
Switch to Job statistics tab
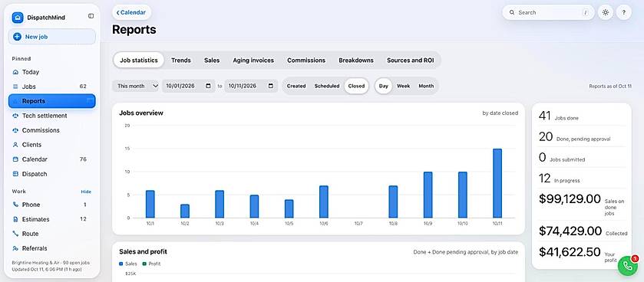pyautogui.click(x=139, y=61)
